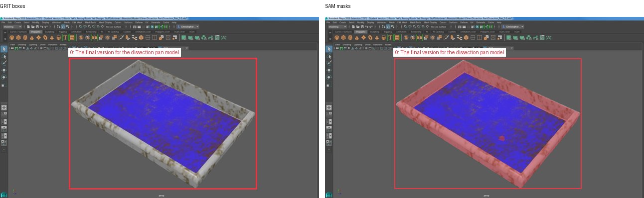644x198 pixels.
Task: Select Scale tool in SAM masks toolbox
Action: click(329, 85)
